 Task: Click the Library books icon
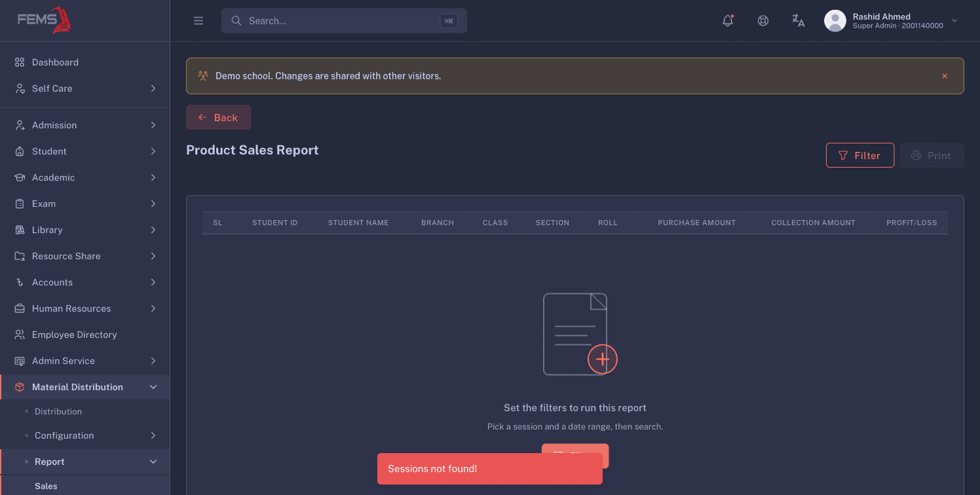point(20,230)
